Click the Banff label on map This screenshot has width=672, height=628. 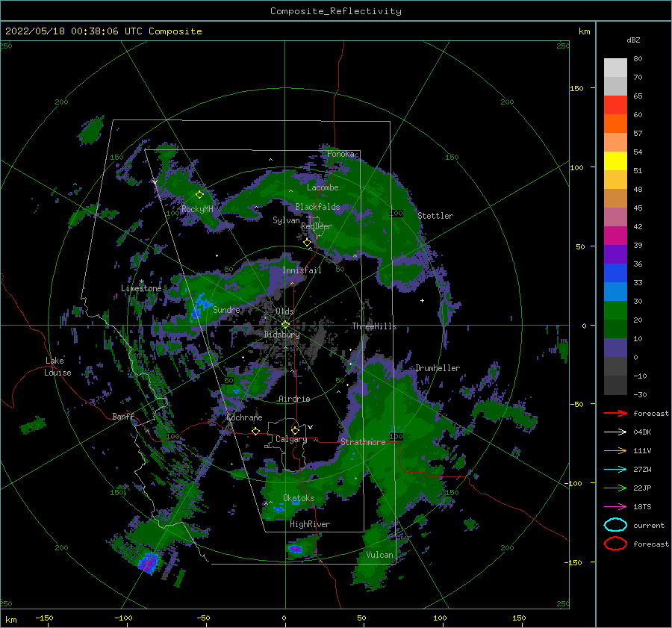[x=123, y=416]
